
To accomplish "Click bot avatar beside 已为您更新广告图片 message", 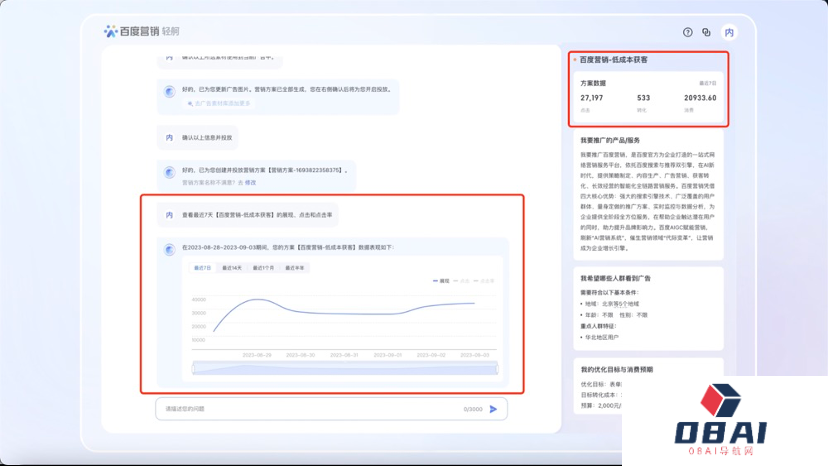I will 170,91.
